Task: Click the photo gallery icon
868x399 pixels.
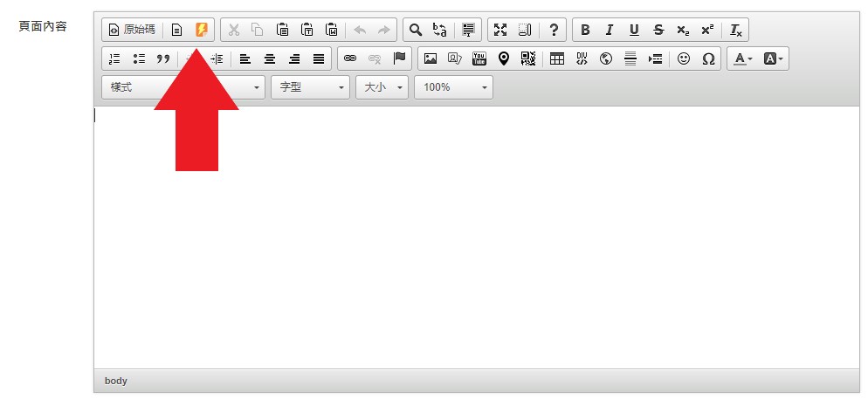Action: coord(455,58)
